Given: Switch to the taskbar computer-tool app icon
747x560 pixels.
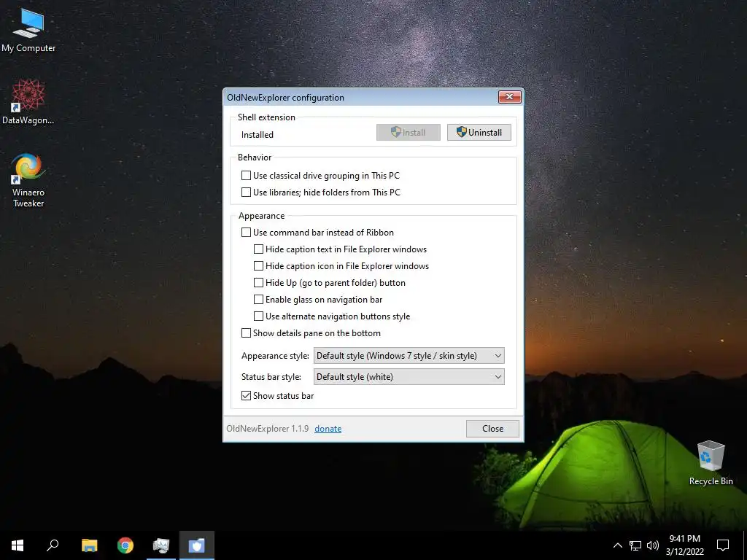Looking at the screenshot, I should (161, 545).
